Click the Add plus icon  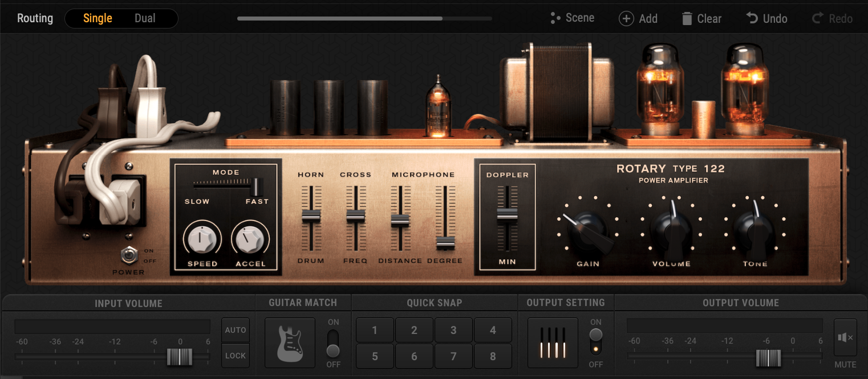coord(626,19)
